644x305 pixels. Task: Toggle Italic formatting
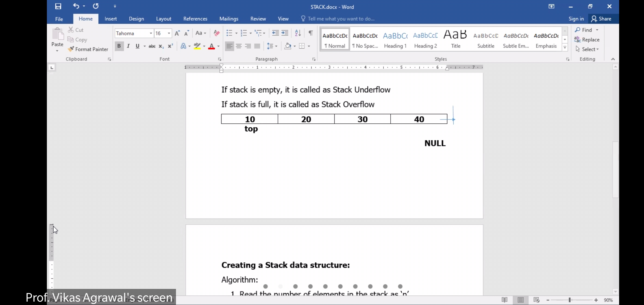pos(128,46)
